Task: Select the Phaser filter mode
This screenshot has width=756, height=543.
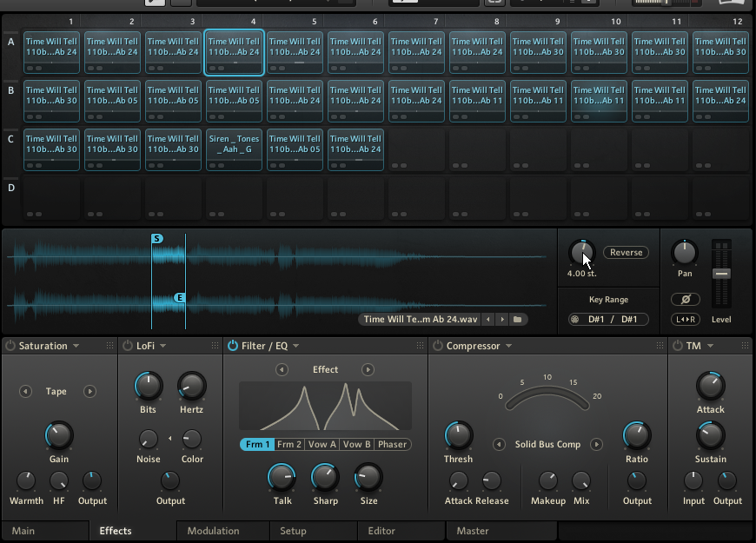Action: 392,444
